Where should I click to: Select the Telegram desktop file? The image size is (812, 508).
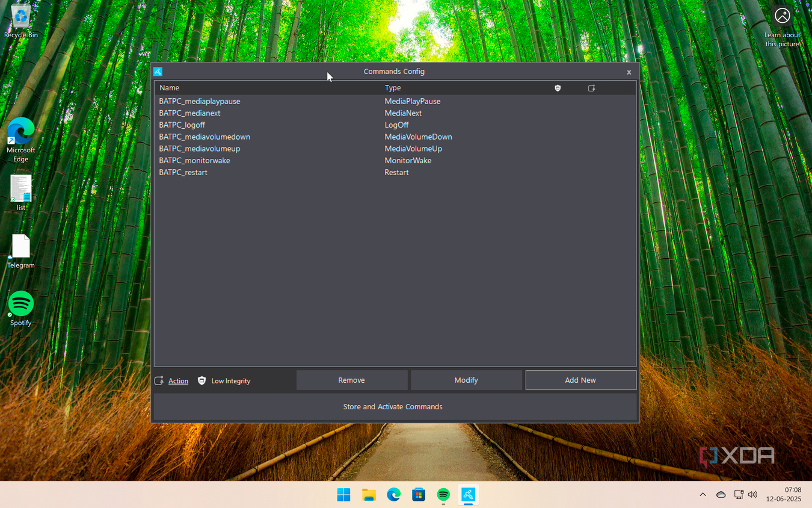point(21,252)
